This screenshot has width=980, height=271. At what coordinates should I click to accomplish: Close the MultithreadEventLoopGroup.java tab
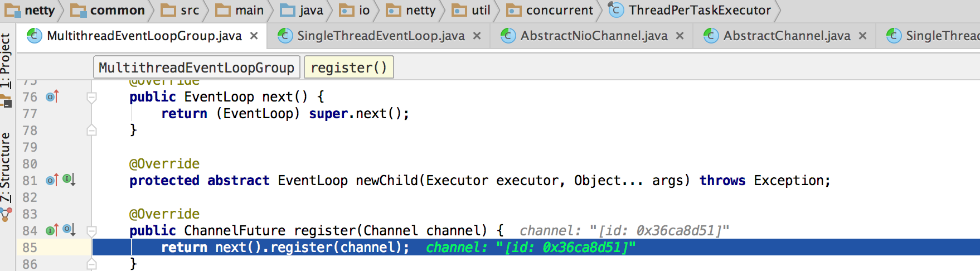[x=254, y=36]
